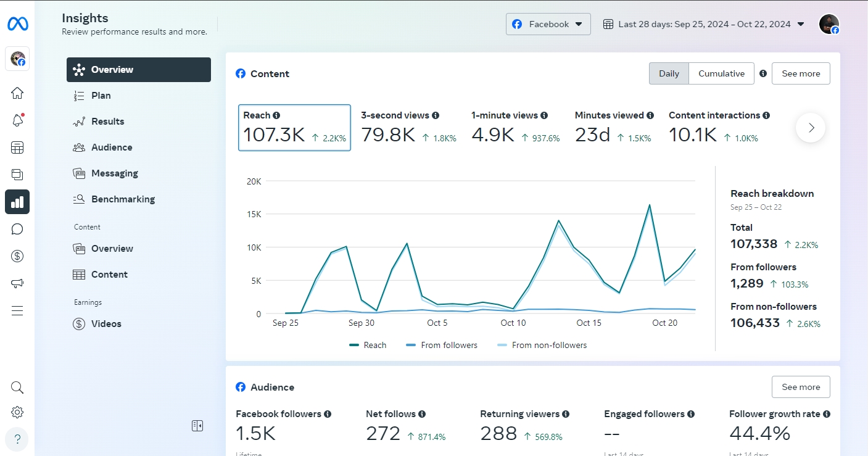This screenshot has width=868, height=456.
Task: Toggle Reach series in chart legend
Action: coord(368,345)
